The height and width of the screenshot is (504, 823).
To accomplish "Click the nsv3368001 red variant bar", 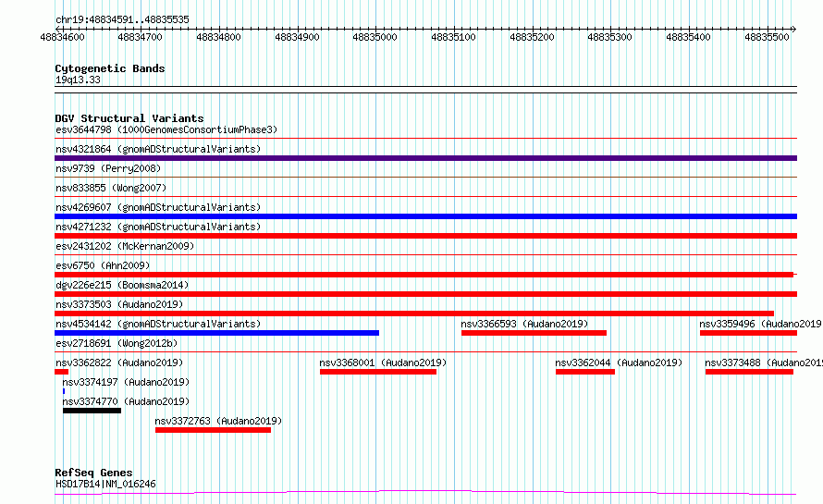I will (x=378, y=372).
